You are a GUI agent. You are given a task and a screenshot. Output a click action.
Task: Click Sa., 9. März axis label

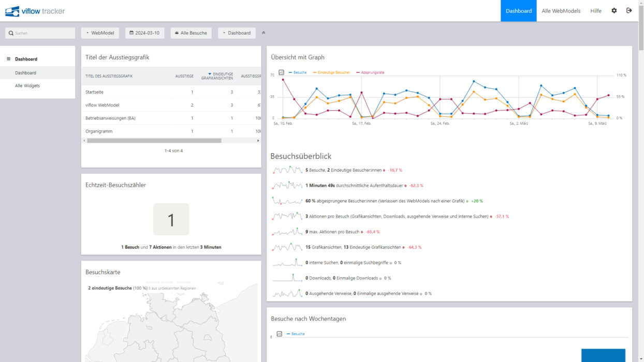coord(597,124)
